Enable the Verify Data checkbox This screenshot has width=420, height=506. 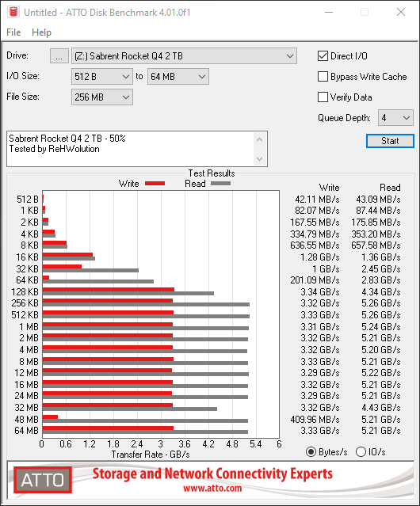[323, 97]
